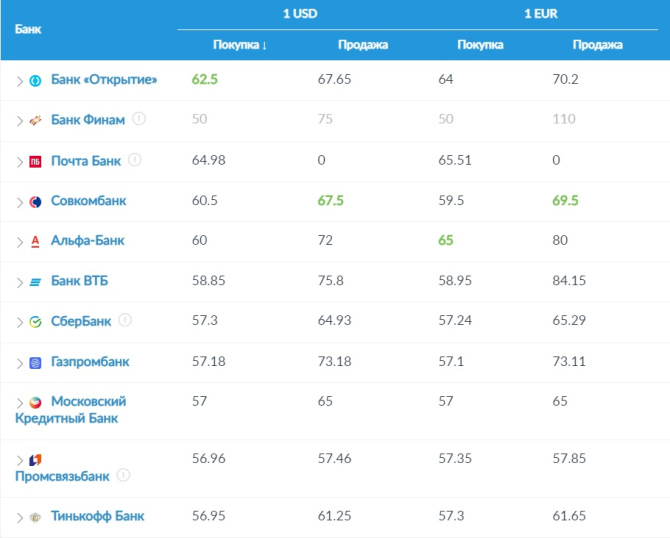Expand the Тинькофф Банк row chevron

(x=19, y=517)
